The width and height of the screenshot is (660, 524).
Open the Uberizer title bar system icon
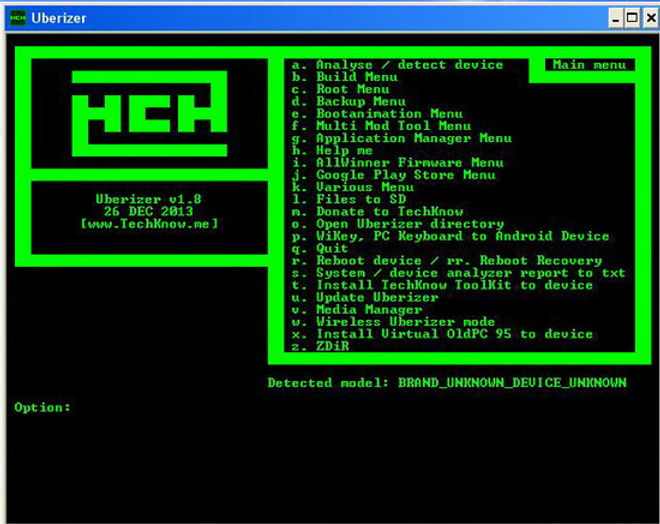18,18
